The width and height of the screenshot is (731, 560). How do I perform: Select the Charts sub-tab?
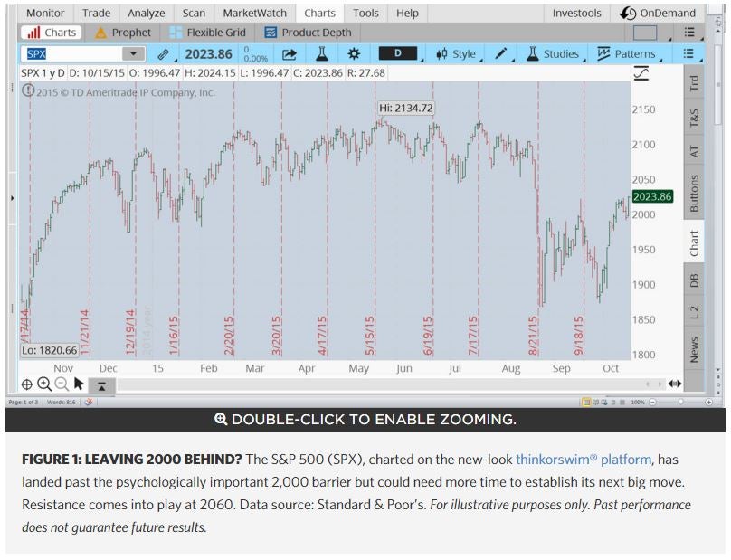pyautogui.click(x=52, y=33)
